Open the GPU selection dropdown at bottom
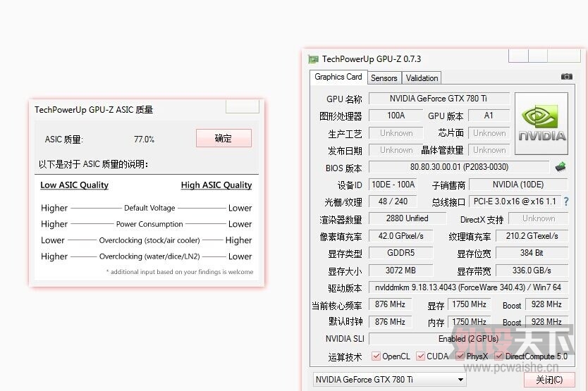The height and width of the screenshot is (391, 588). pos(390,380)
